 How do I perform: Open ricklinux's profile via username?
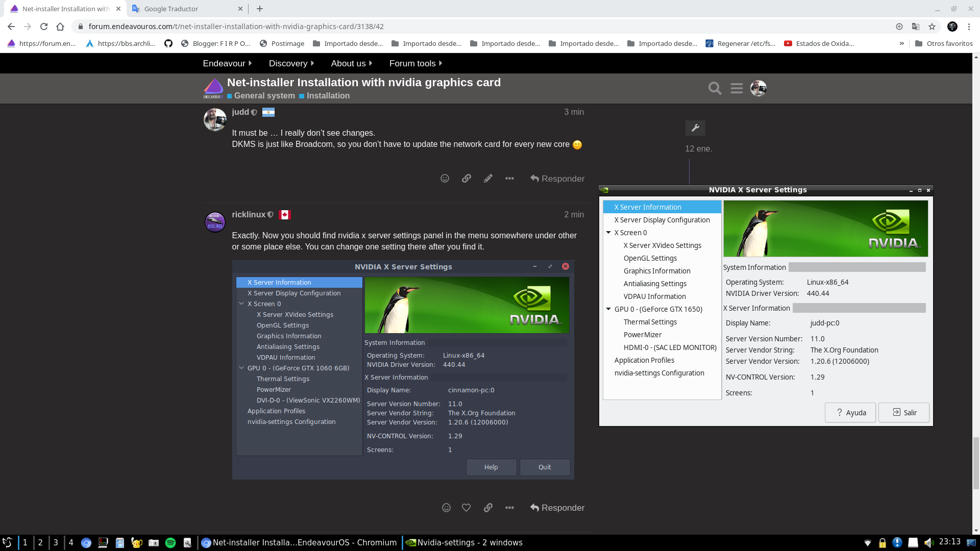tap(249, 215)
